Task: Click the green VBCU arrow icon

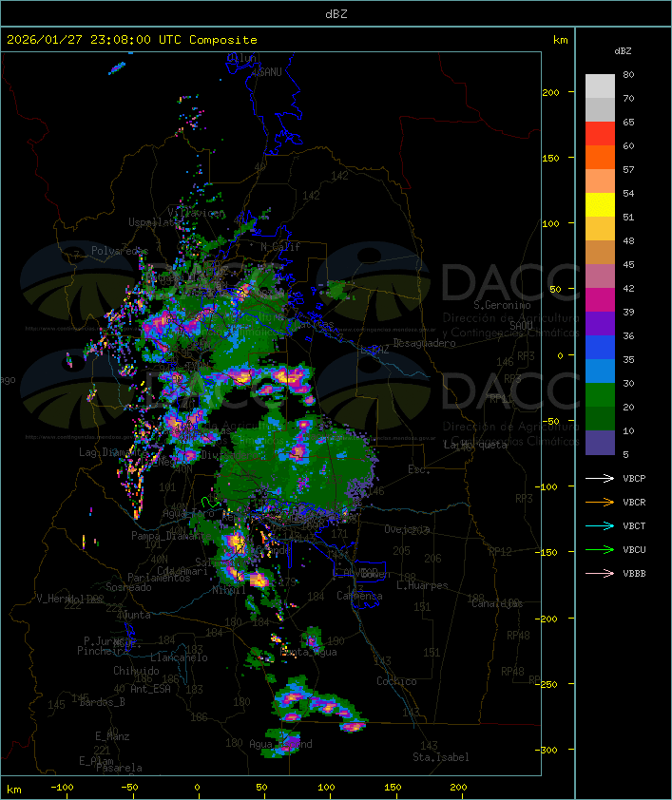Action: (x=600, y=549)
